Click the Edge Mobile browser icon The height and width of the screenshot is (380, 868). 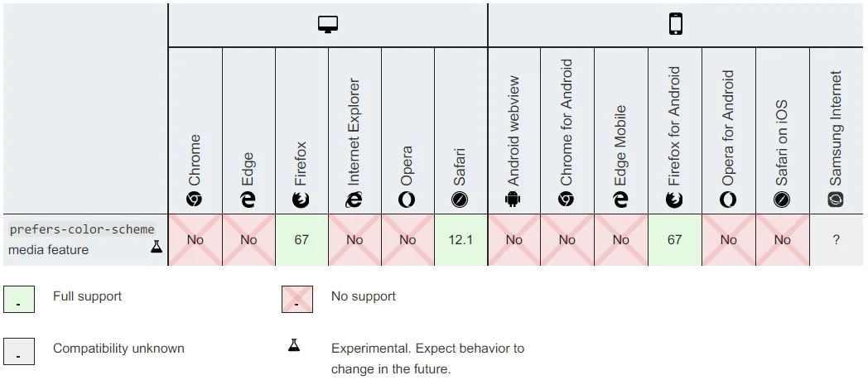[621, 200]
